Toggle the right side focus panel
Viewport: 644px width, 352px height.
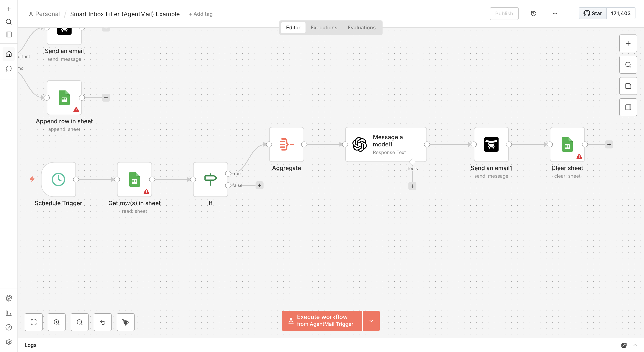pos(628,107)
